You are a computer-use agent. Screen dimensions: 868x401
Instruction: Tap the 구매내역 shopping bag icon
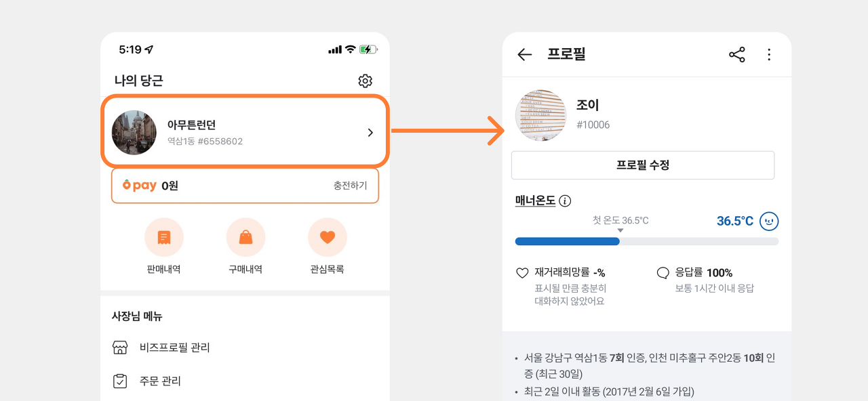coord(245,237)
